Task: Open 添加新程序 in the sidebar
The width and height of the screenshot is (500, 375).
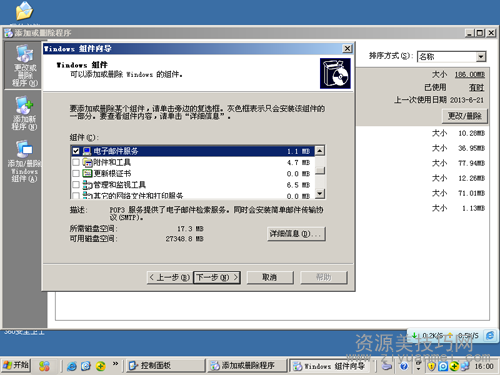Action: (x=24, y=113)
